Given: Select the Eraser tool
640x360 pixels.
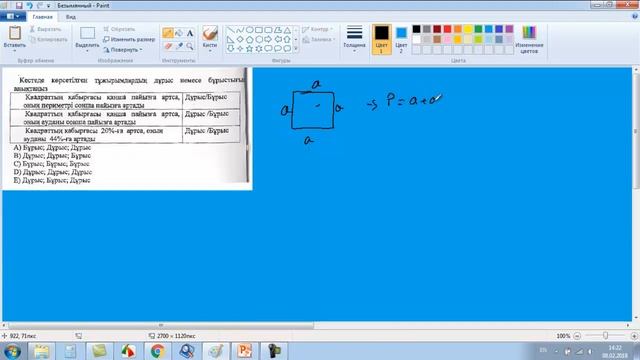Looking at the screenshot, I should [167, 46].
